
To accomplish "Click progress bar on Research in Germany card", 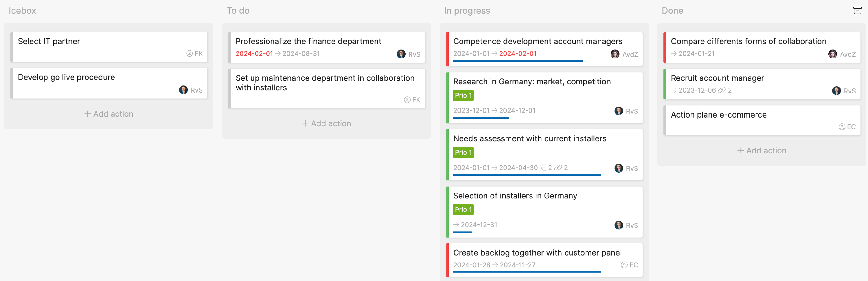I will click(x=481, y=118).
